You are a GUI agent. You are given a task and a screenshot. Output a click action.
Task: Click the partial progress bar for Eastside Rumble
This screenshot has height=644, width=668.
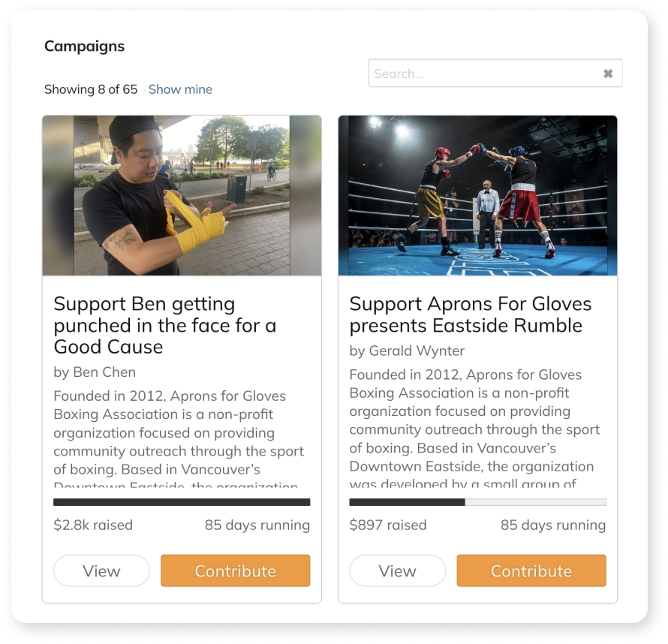tap(477, 502)
